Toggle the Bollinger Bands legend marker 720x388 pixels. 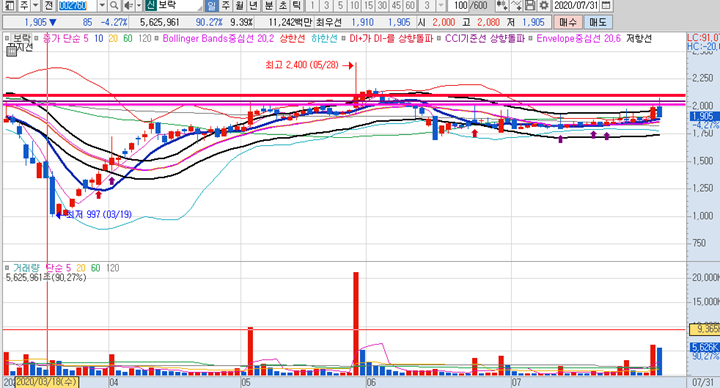(157, 39)
